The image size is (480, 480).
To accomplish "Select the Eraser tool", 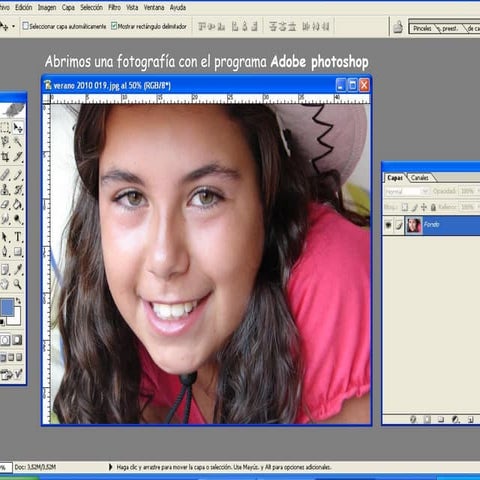I will (5, 204).
